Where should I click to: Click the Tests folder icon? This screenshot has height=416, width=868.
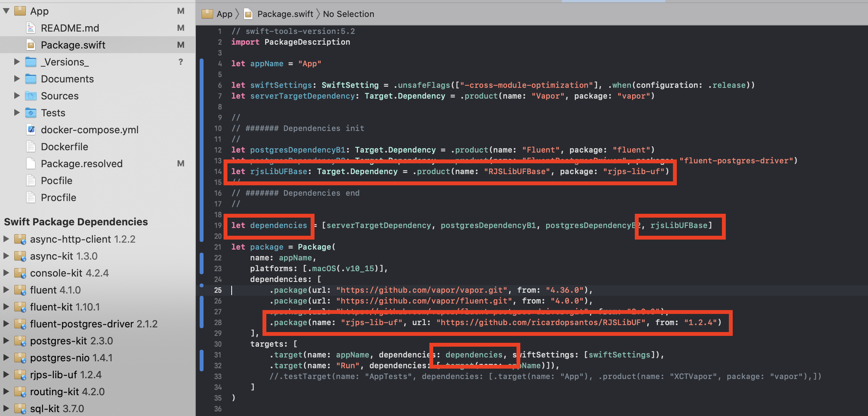coord(31,113)
